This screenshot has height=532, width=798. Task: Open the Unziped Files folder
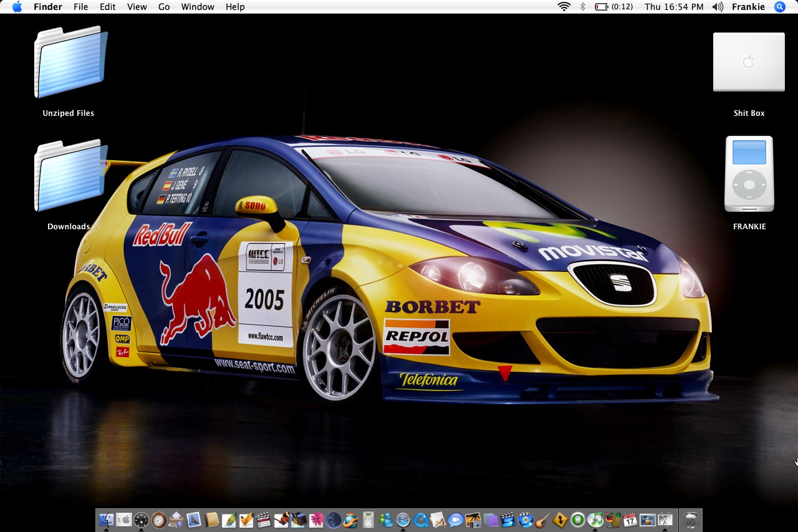[x=69, y=62]
